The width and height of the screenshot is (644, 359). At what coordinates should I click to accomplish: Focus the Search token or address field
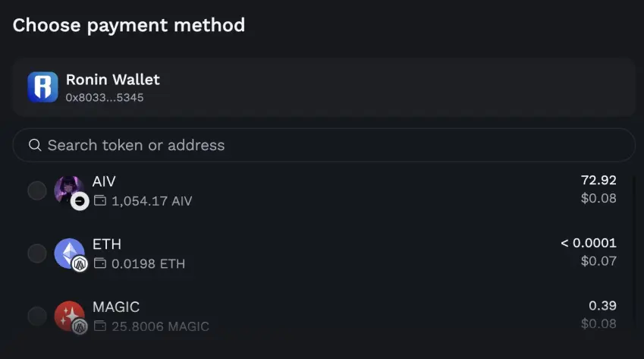pyautogui.click(x=324, y=145)
